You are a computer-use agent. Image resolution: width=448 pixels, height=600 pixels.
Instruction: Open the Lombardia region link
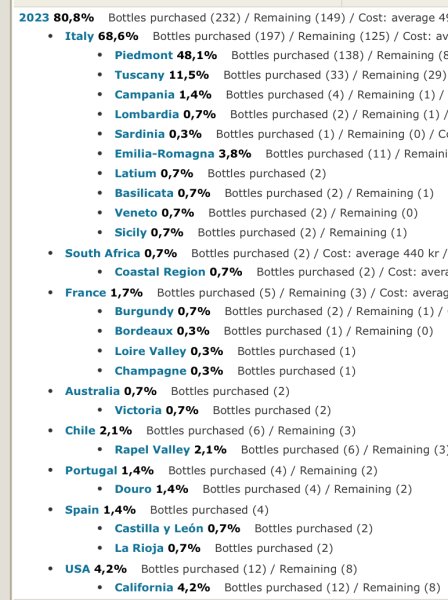147,114
